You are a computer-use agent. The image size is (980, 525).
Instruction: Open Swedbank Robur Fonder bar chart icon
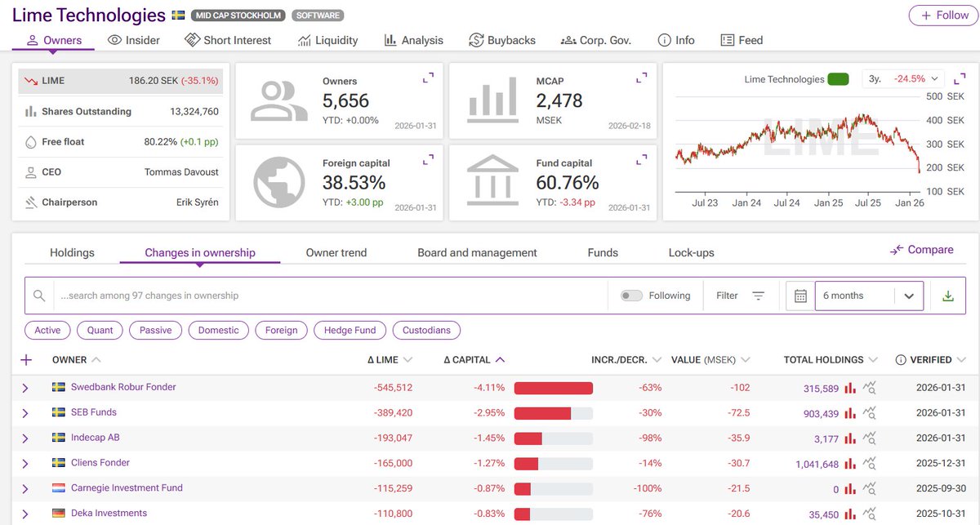click(850, 388)
